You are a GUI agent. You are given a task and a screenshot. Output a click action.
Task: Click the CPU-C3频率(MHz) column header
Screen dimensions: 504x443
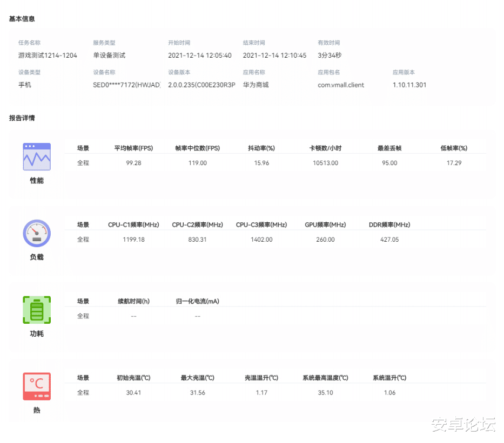click(x=261, y=224)
